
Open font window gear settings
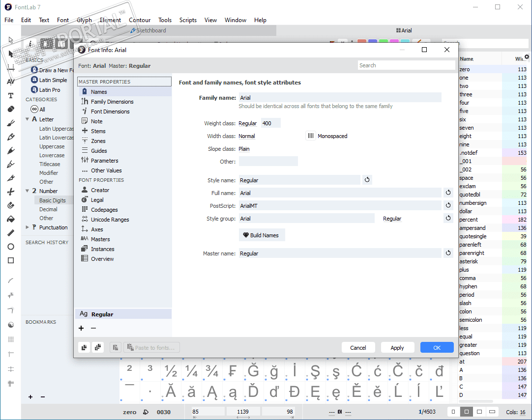[527, 56]
